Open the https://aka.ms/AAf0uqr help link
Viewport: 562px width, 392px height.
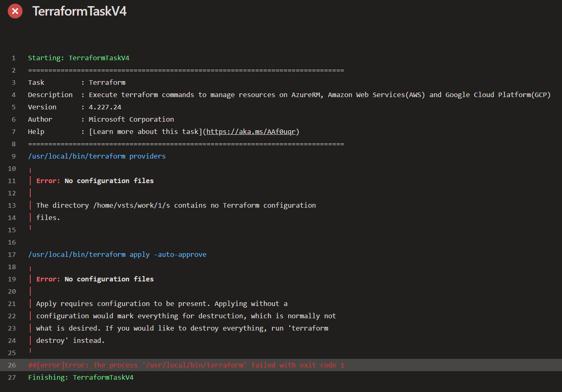(251, 131)
